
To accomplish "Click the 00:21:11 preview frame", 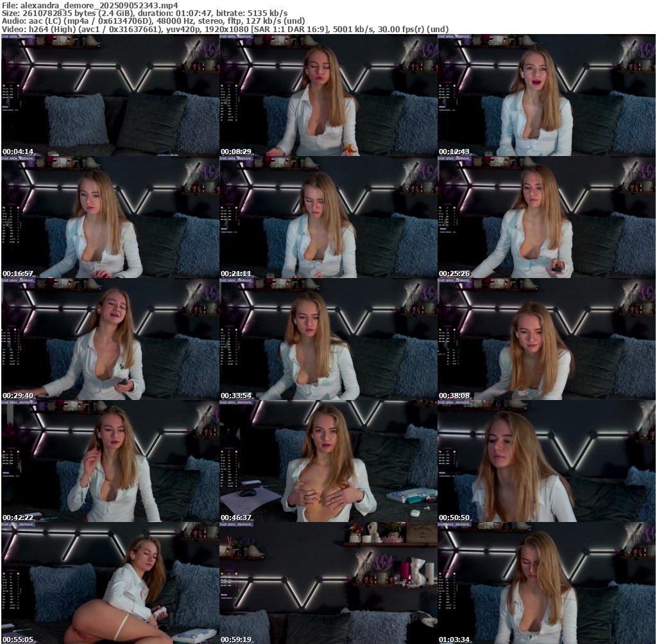I will (x=328, y=217).
